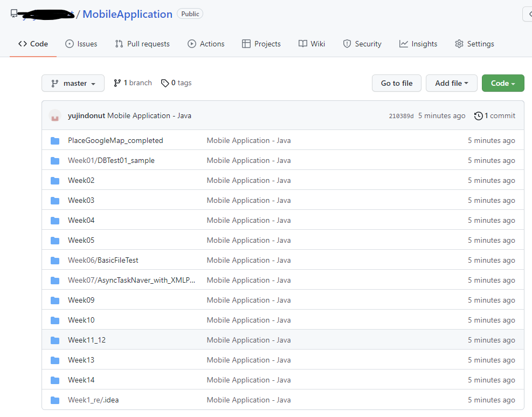
Task: Open the Week03 folder
Action: 81,200
